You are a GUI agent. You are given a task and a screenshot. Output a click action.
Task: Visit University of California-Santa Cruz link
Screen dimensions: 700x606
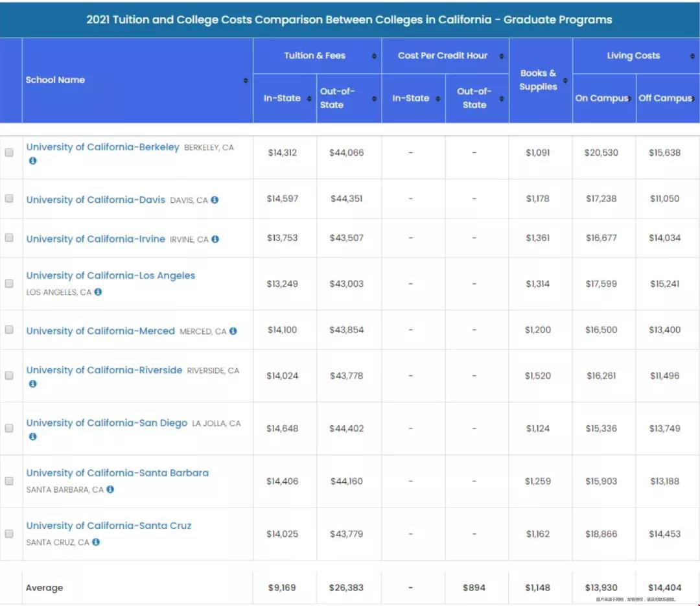click(108, 526)
